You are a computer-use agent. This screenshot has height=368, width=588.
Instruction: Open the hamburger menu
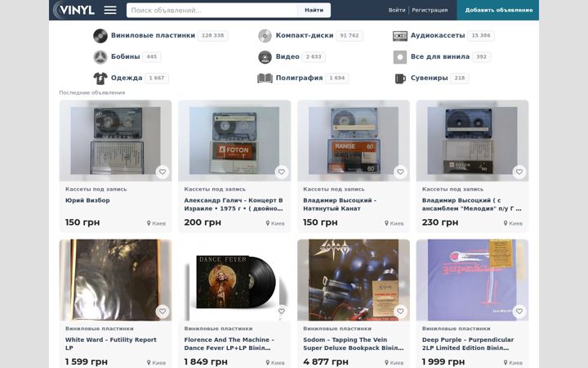110,10
